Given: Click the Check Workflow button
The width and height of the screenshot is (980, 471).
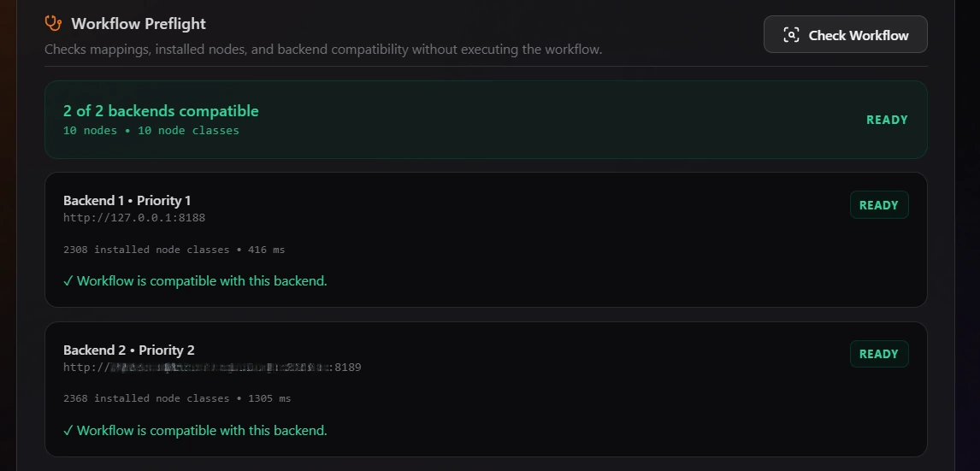Looking at the screenshot, I should (x=845, y=34).
